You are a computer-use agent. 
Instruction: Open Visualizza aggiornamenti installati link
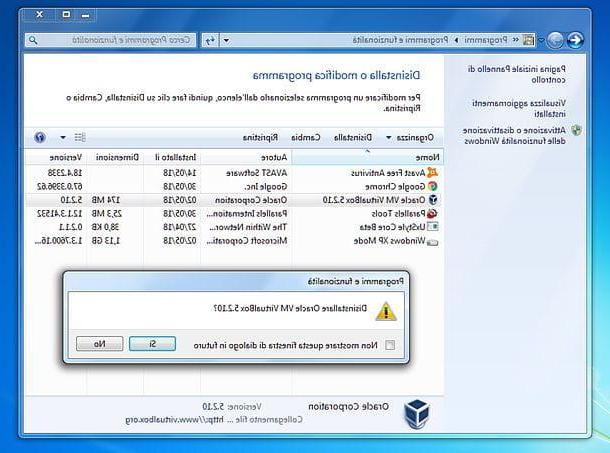point(519,109)
